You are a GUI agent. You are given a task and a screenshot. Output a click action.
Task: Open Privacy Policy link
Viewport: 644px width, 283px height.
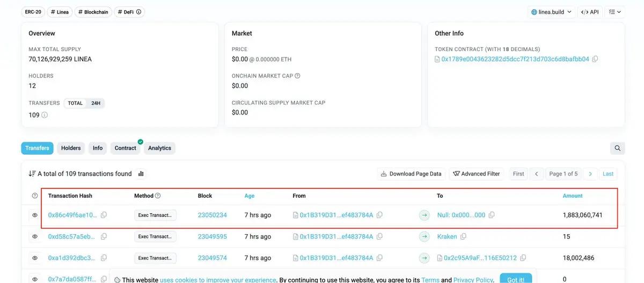tap(473, 280)
